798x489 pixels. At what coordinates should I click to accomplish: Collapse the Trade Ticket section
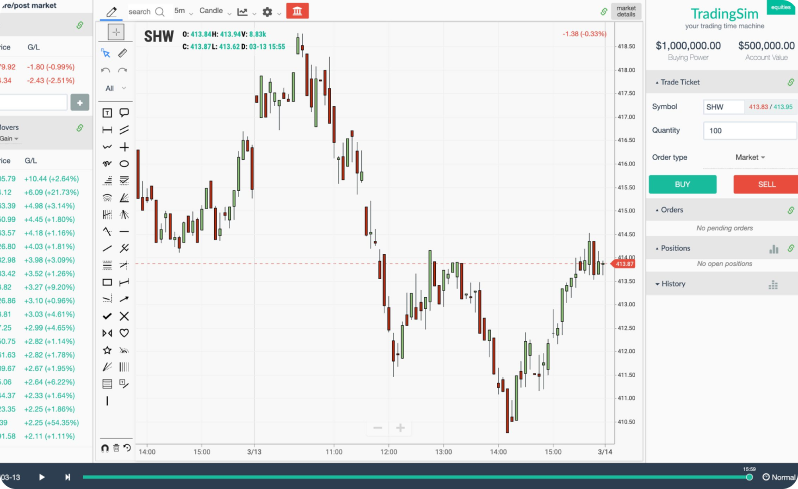click(x=678, y=82)
